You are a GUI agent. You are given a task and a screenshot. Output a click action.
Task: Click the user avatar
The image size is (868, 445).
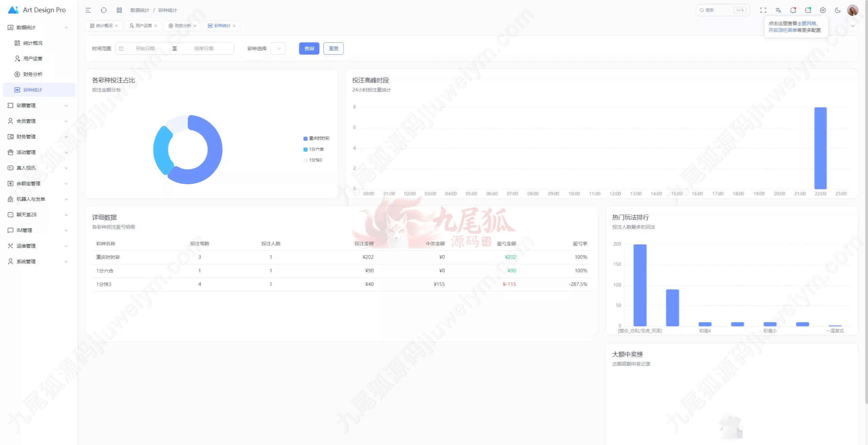[x=852, y=10]
